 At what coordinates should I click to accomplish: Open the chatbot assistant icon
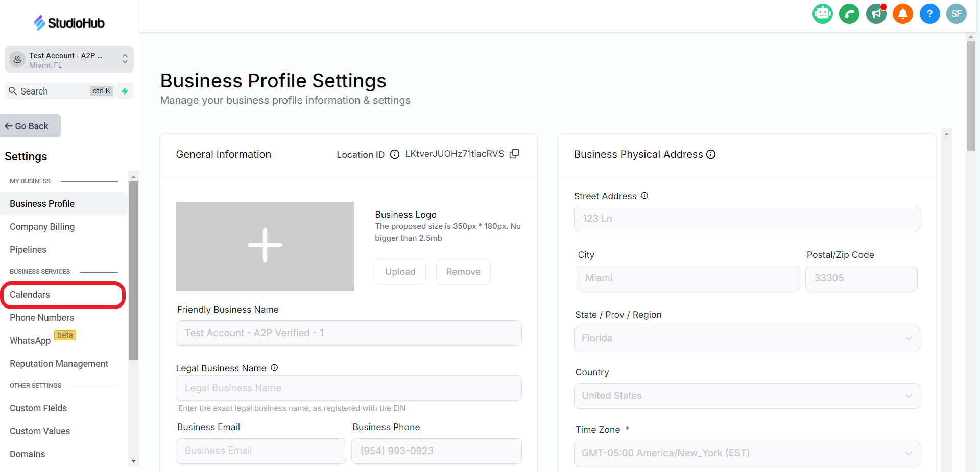coord(822,14)
